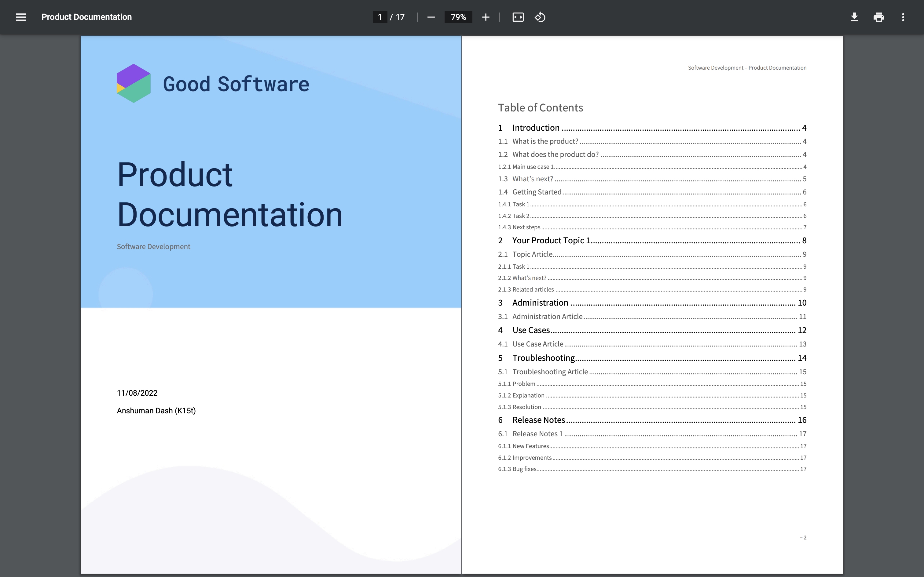The width and height of the screenshot is (924, 577).
Task: Open Troubleshooting Article contents entry
Action: pos(550,372)
